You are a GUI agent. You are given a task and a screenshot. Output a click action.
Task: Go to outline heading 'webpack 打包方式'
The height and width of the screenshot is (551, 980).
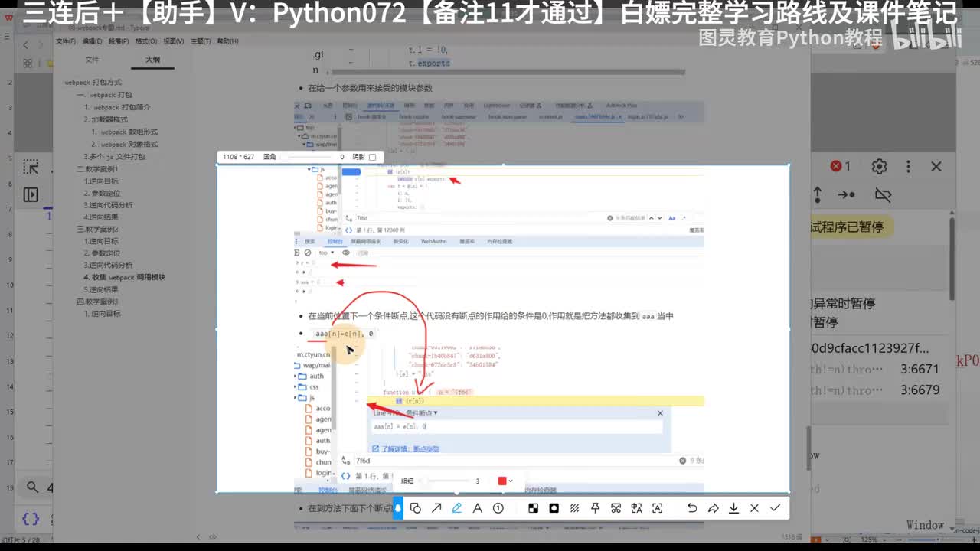click(x=93, y=83)
